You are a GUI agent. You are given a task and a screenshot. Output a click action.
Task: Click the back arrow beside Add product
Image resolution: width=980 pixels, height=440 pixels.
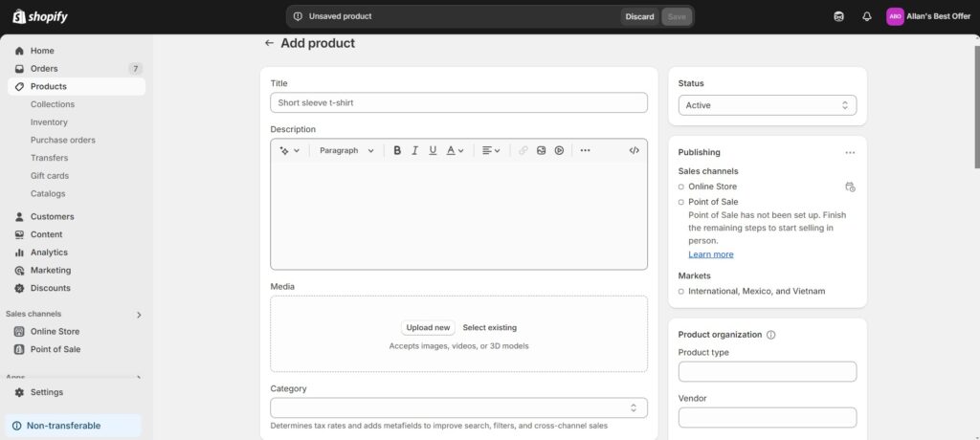coord(269,43)
